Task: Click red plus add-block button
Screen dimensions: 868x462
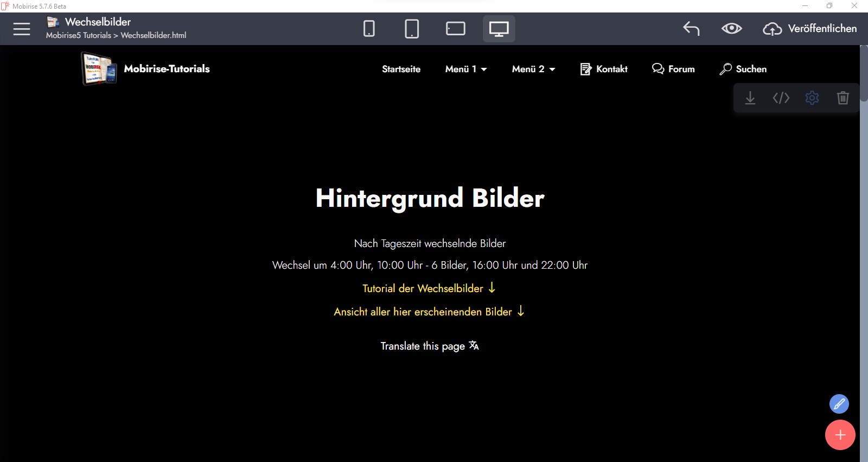Action: click(x=840, y=435)
